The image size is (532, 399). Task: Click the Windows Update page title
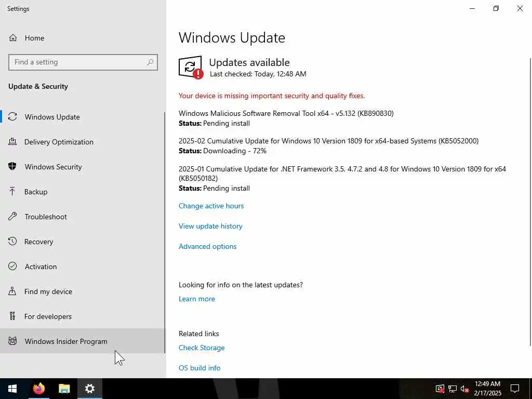click(x=232, y=37)
